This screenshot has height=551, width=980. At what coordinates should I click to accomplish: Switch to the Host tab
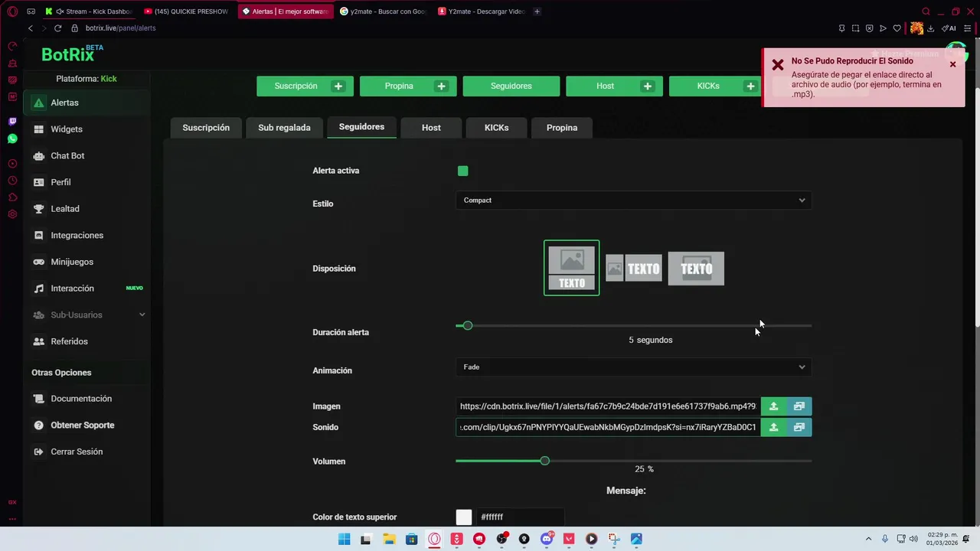(x=431, y=128)
